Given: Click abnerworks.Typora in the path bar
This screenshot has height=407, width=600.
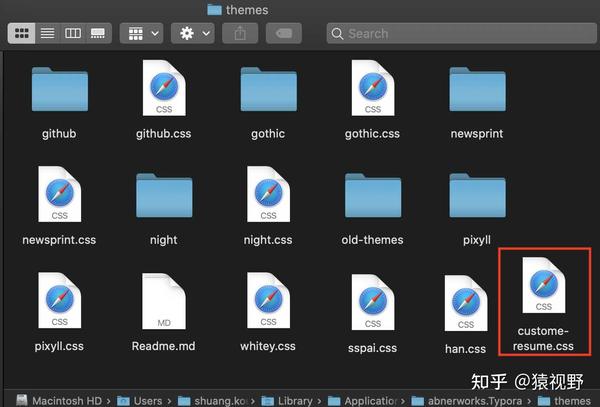Looking at the screenshot, I should (467, 400).
